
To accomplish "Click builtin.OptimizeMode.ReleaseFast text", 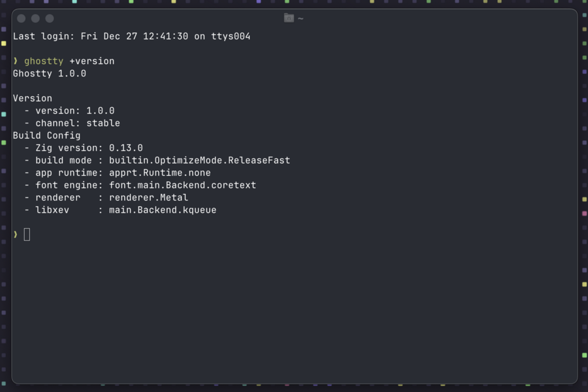I will (x=199, y=160).
